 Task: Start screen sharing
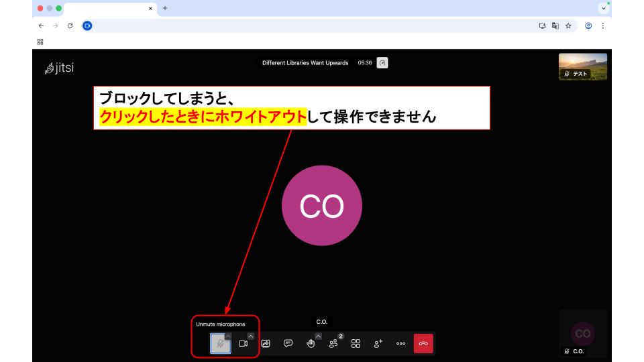266,343
